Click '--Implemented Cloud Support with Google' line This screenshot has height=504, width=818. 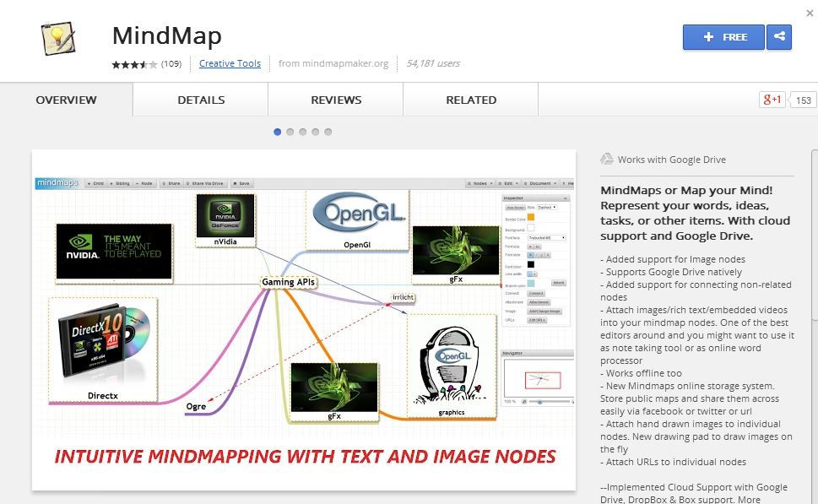(x=694, y=487)
